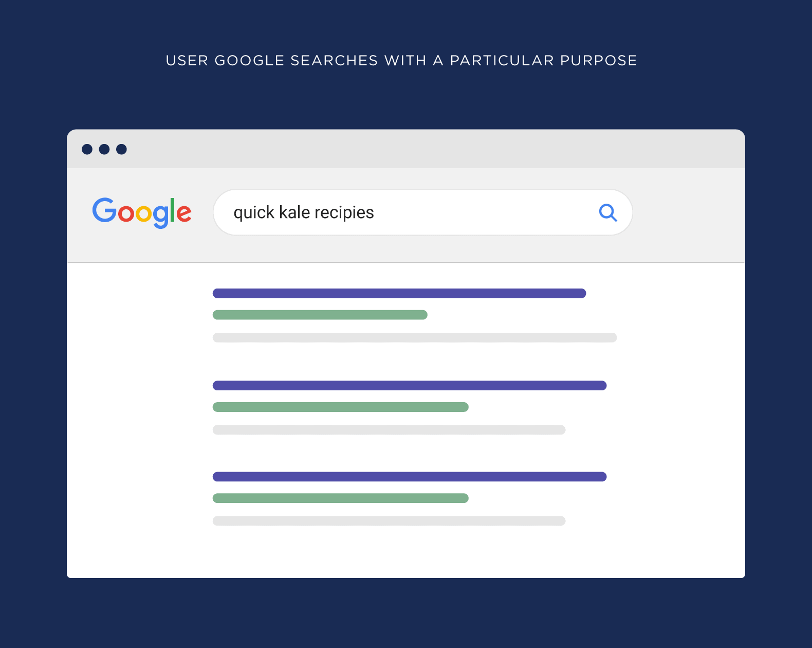Viewport: 812px width, 648px height.
Task: Click the first result's gray description line
Action: (415, 337)
